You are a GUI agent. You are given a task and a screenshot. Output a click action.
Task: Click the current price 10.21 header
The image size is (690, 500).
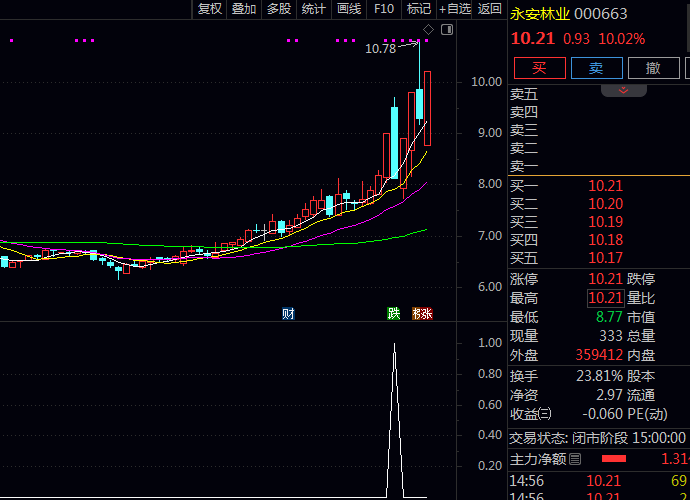click(533, 39)
